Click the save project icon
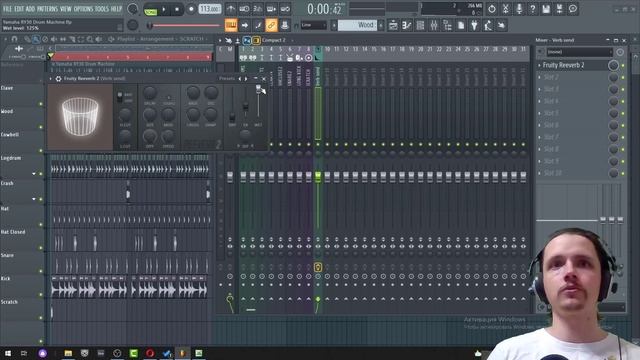 pyautogui.click(x=546, y=9)
